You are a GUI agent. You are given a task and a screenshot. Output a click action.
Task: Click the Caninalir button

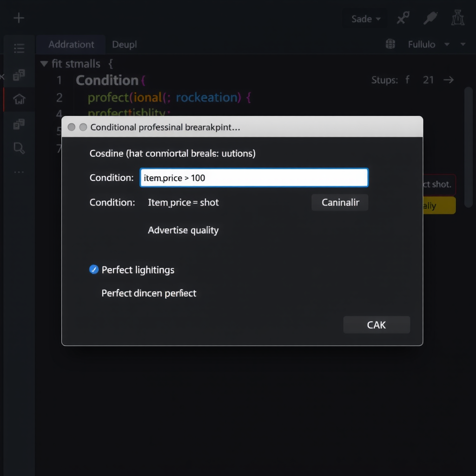click(x=339, y=202)
